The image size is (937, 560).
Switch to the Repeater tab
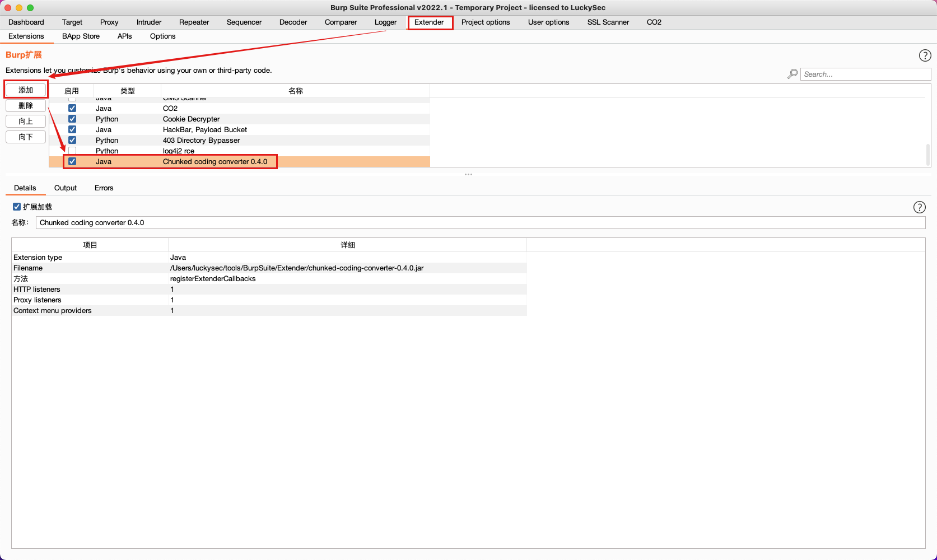click(x=194, y=22)
